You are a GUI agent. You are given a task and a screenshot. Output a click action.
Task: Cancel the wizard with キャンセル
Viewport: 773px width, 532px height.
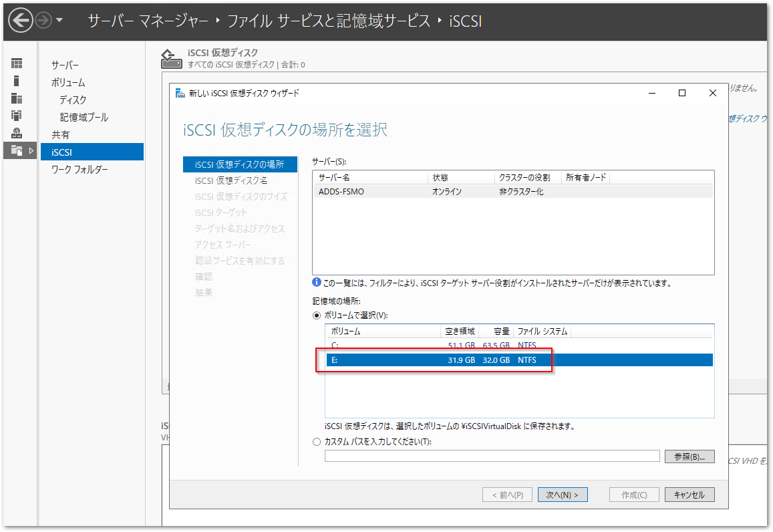689,495
